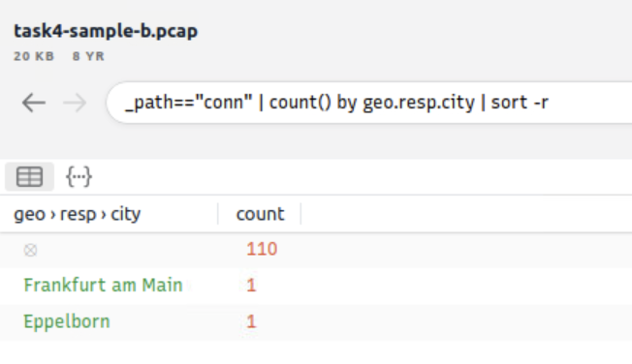The width and height of the screenshot is (632, 364).
Task: Click the task4-sample-b.pcap title
Action: click(106, 31)
